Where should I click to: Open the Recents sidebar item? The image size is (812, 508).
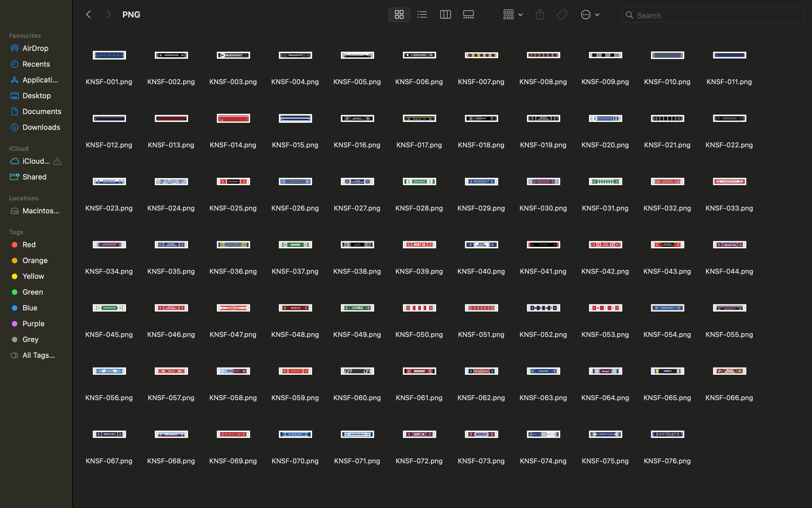[36, 64]
